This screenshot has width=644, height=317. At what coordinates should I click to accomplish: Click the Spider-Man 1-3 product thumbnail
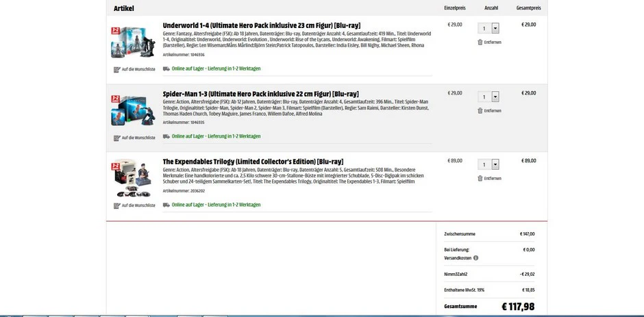click(x=133, y=111)
